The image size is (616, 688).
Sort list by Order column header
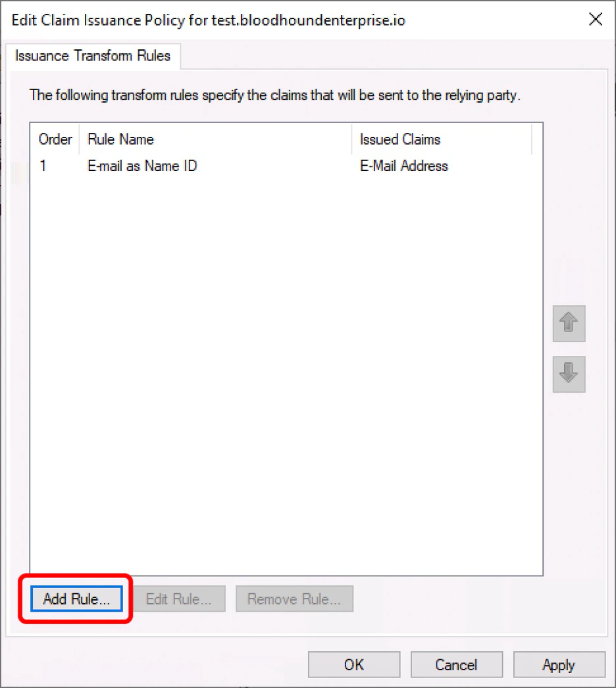pyautogui.click(x=55, y=139)
